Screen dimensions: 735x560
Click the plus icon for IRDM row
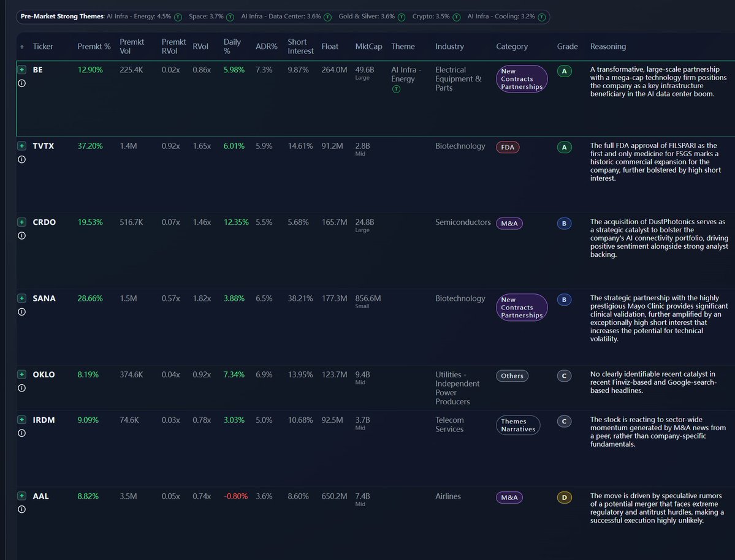[21, 420]
